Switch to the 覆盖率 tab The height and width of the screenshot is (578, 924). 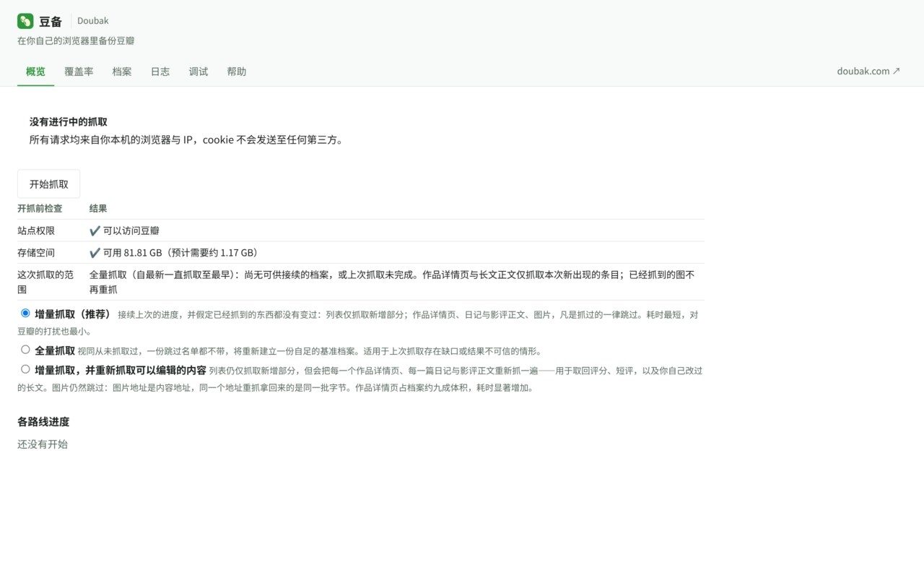point(79,72)
